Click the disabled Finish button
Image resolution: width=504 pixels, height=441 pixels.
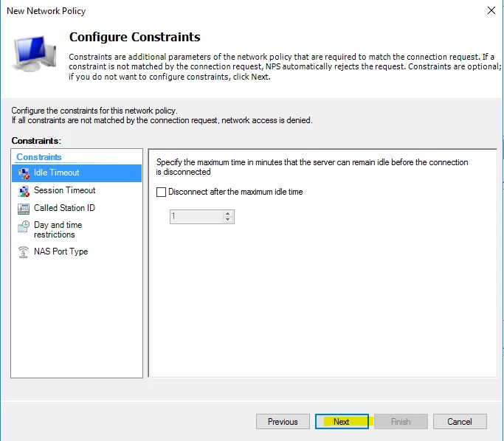pyautogui.click(x=401, y=421)
